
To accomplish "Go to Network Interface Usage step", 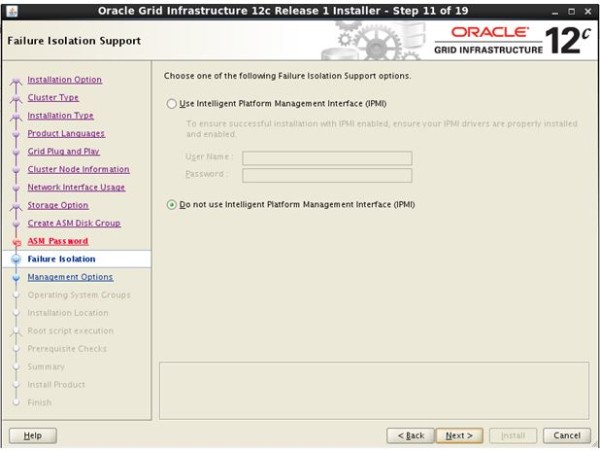I will click(76, 188).
